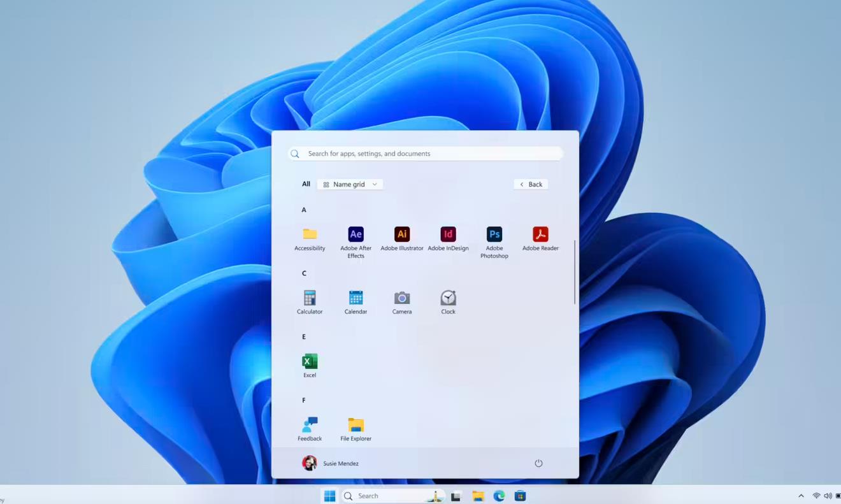Open the Calculator app

[310, 303]
